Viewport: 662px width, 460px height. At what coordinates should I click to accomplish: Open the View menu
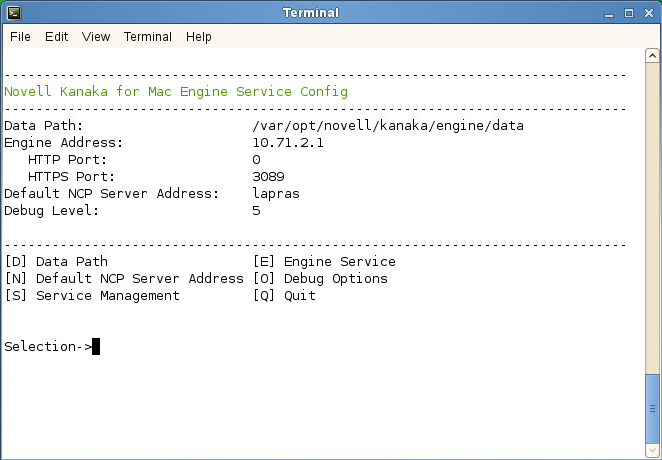click(x=96, y=37)
